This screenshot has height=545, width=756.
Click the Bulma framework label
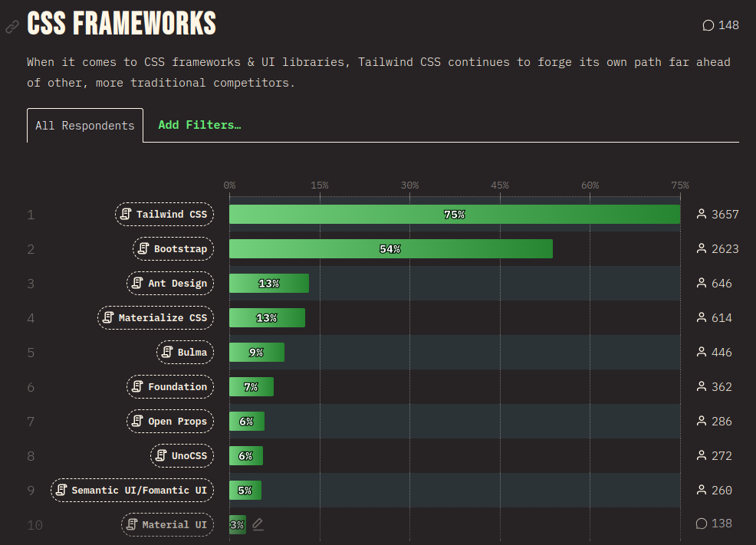pos(185,353)
